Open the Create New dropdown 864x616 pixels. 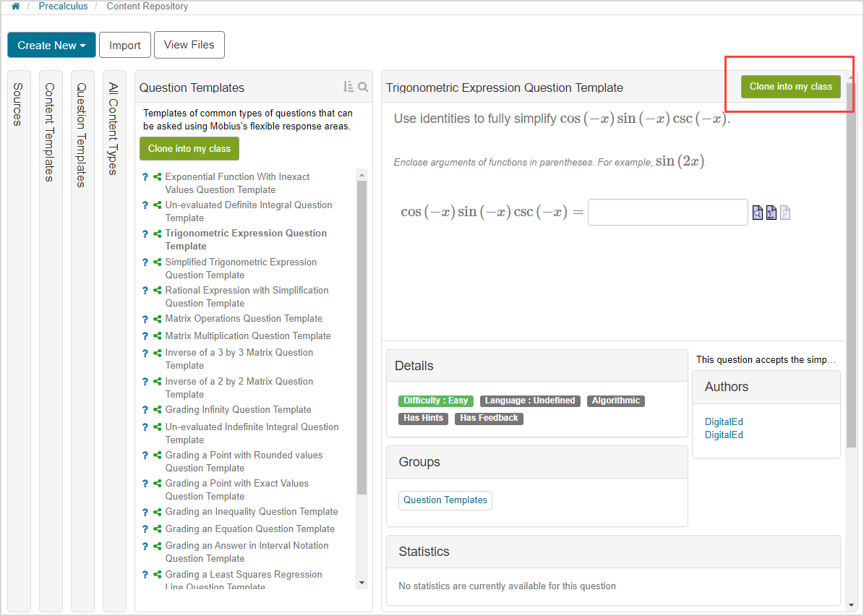[x=51, y=44]
